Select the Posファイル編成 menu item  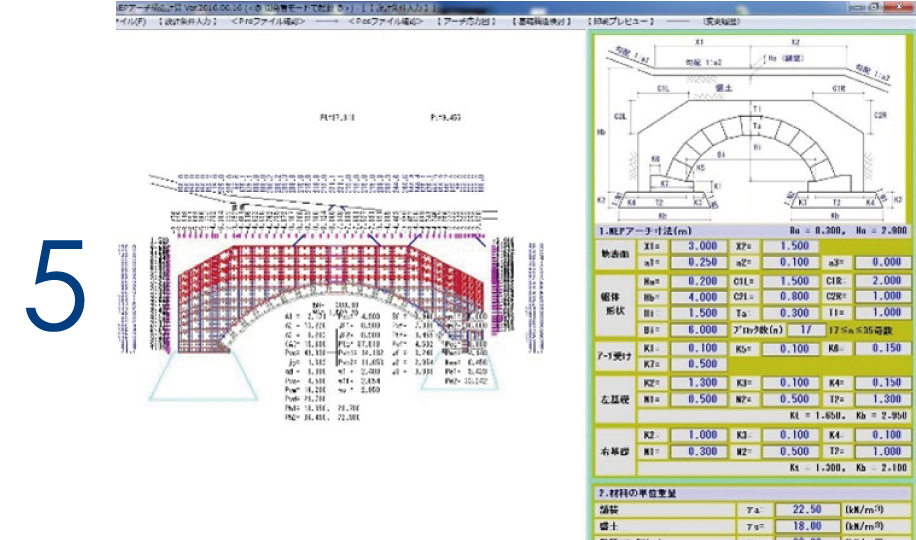(386, 21)
